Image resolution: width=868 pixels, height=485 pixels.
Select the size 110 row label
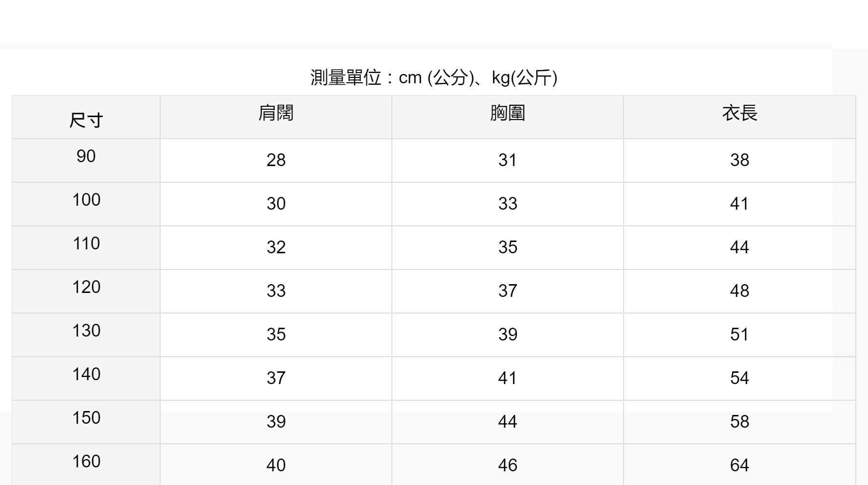coord(86,243)
